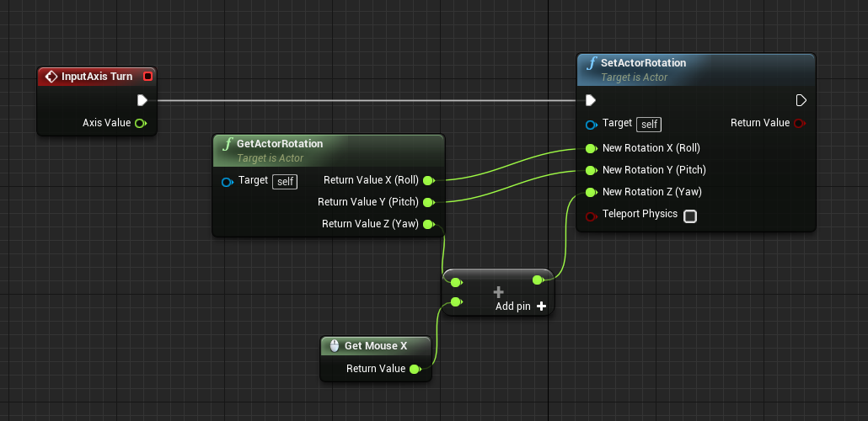Viewport: 868px width, 421px height.
Task: Click the add node's top input pin
Action: 456,282
